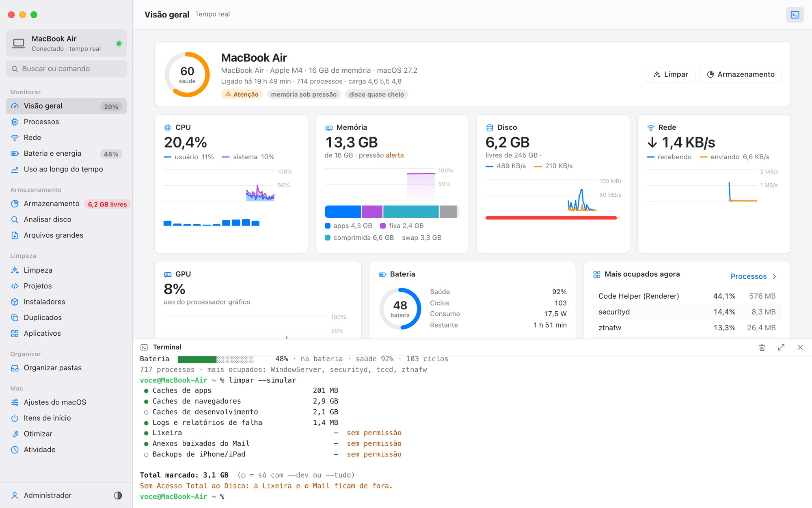Click the Analisar disco magnifier icon
The image size is (812, 508).
15,219
